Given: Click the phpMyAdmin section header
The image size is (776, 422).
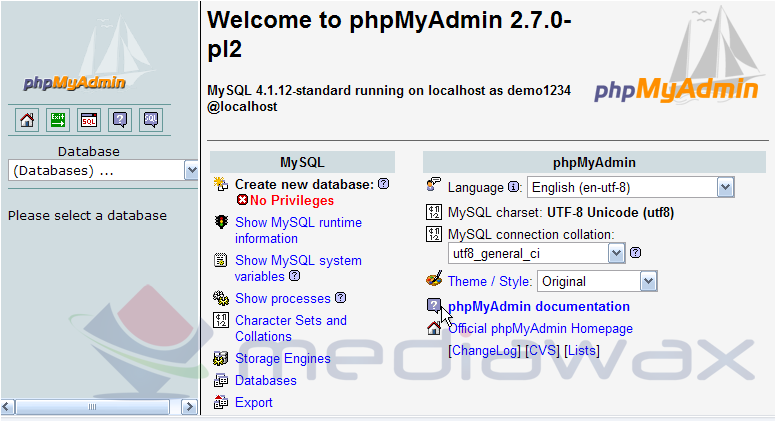Looking at the screenshot, I should point(594,162).
